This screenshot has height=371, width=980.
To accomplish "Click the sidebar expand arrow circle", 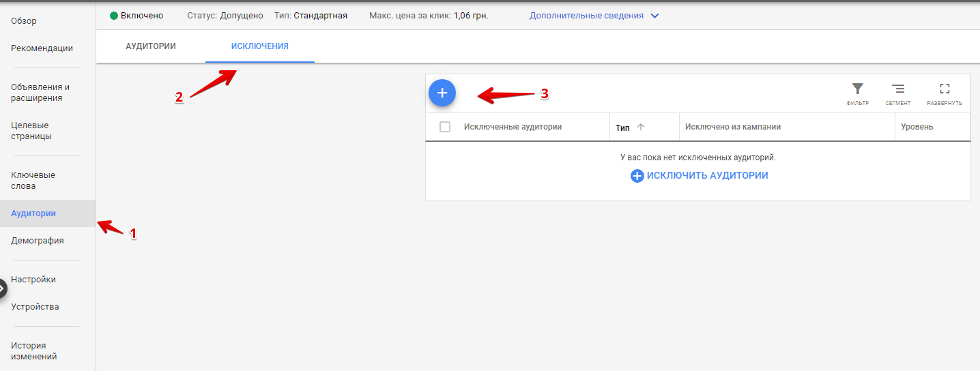I will click(x=1, y=288).
